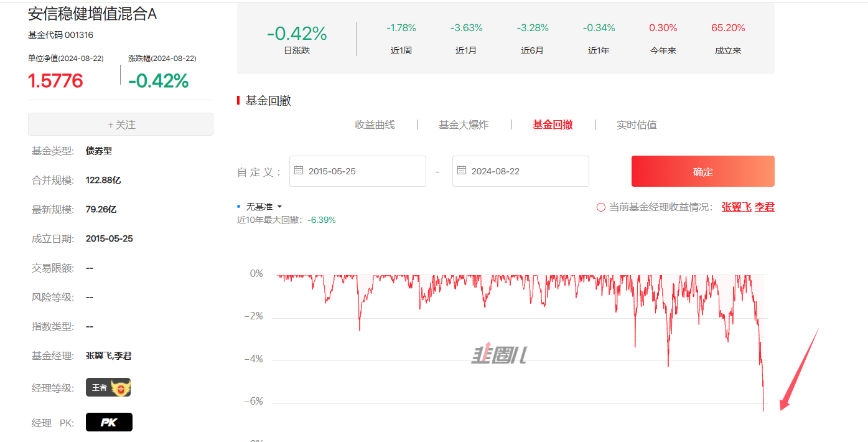This screenshot has height=442, width=868.
Task: Click the 王者 manager level badge
Action: click(108, 387)
